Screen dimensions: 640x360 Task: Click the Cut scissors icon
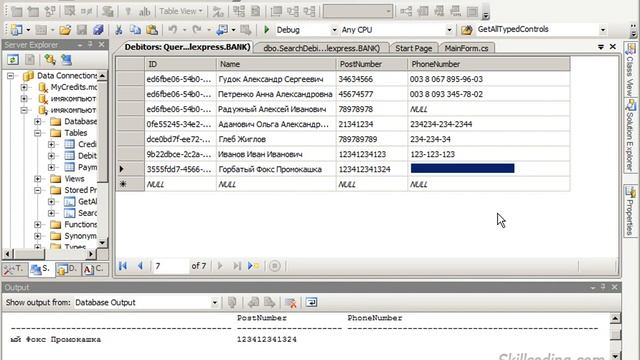[x=119, y=30]
